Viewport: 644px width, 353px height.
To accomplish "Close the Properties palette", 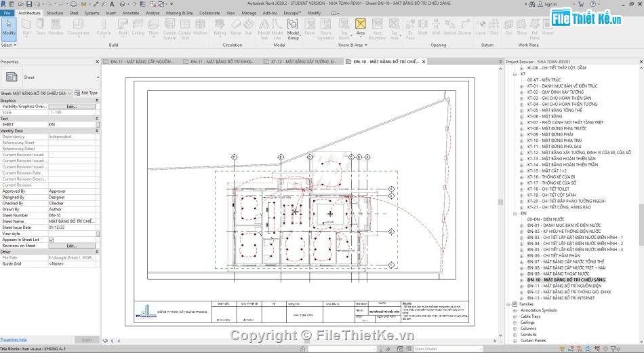I will tap(98, 62).
